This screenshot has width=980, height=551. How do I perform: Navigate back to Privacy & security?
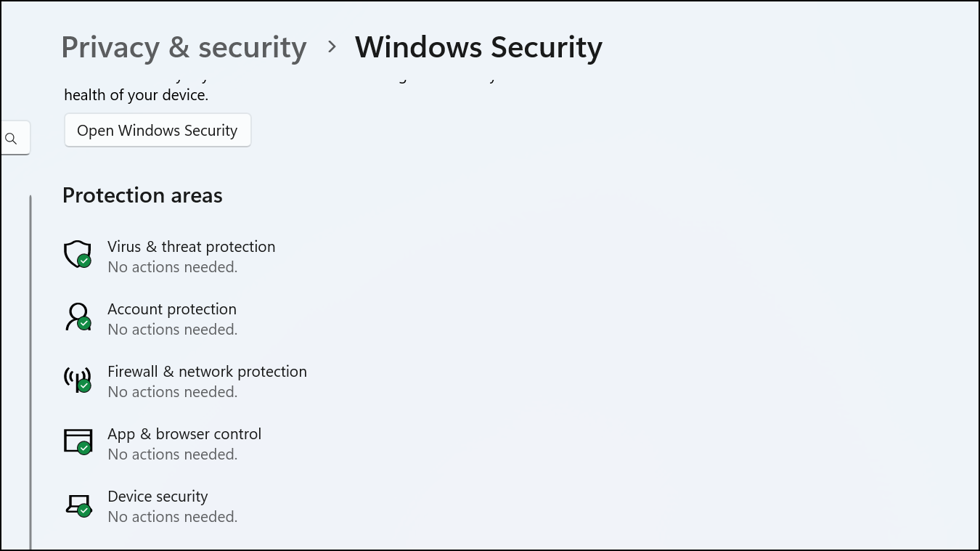[184, 46]
